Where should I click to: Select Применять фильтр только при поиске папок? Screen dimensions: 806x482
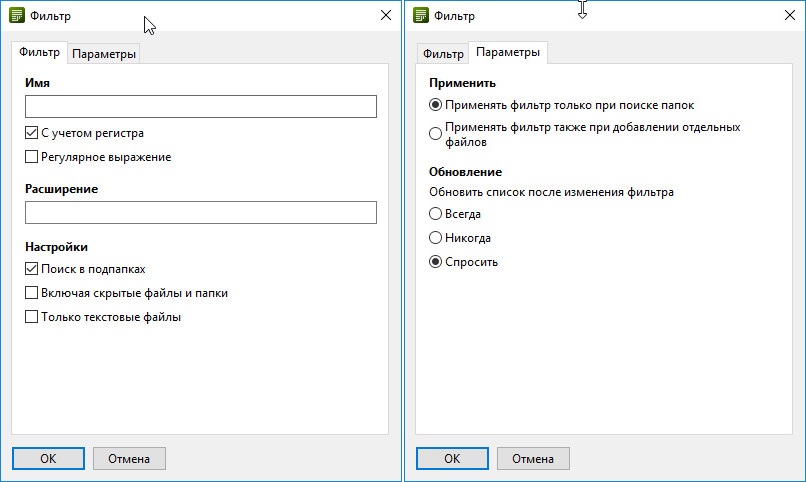pyautogui.click(x=435, y=105)
